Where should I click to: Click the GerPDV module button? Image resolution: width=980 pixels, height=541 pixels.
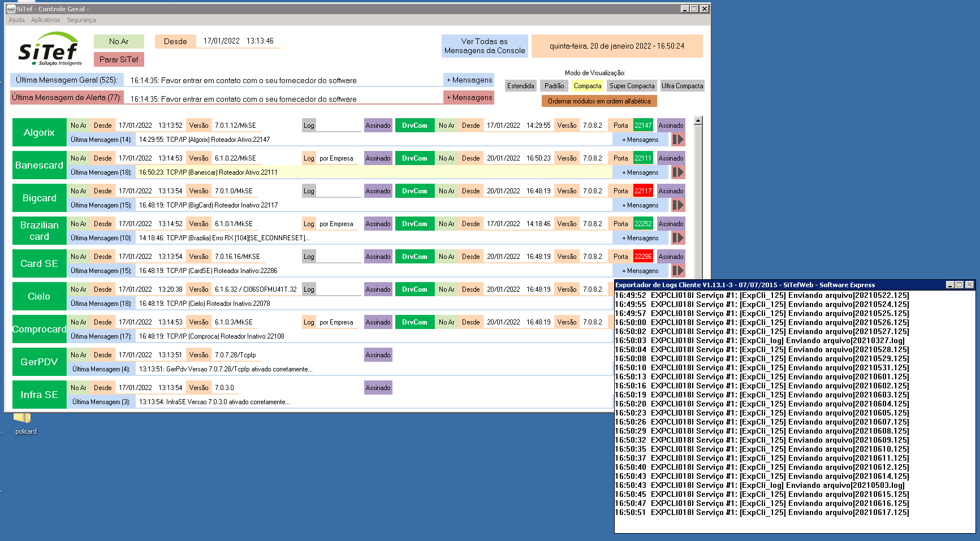[x=39, y=362]
